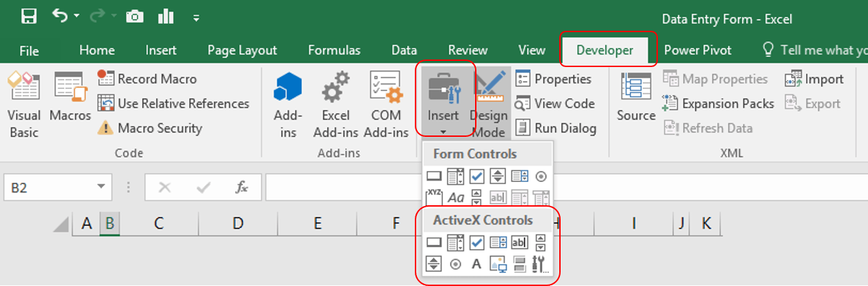Click the Tell me what you want search box
868x286 pixels.
click(815, 50)
